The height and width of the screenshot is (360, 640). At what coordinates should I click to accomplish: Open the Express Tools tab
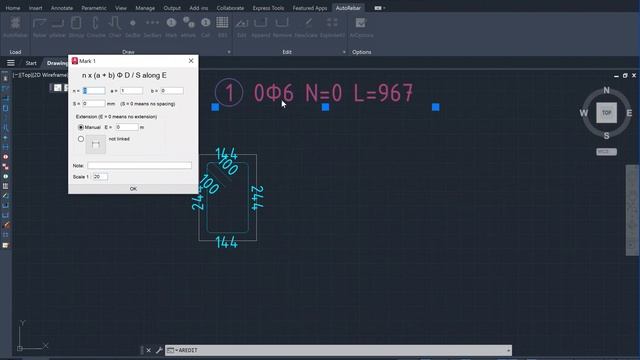268,8
